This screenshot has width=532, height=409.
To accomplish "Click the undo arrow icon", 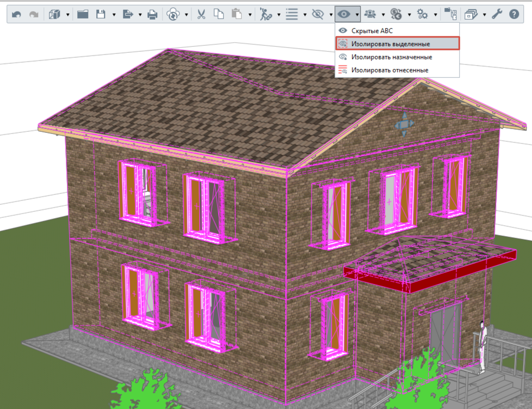I will click(x=16, y=14).
